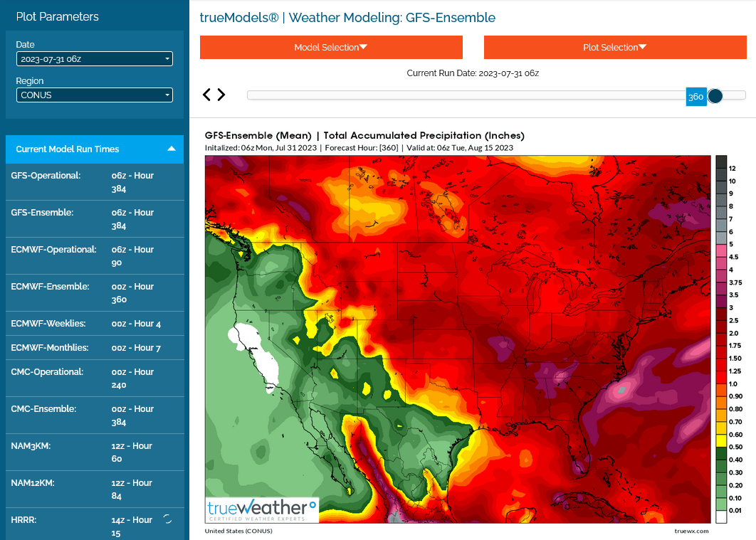The height and width of the screenshot is (540, 756).
Task: Open the Date dropdown
Action: [x=95, y=59]
